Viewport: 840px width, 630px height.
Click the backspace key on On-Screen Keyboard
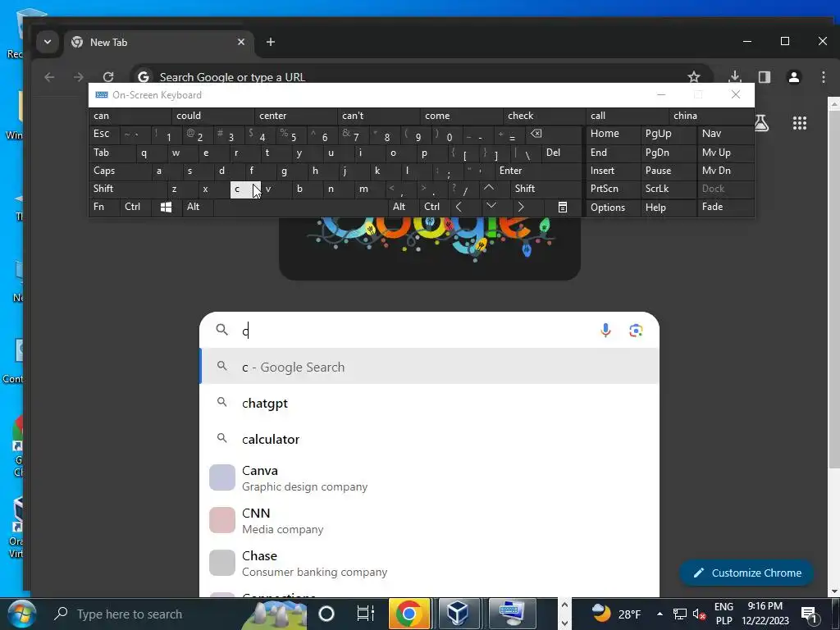tap(536, 134)
